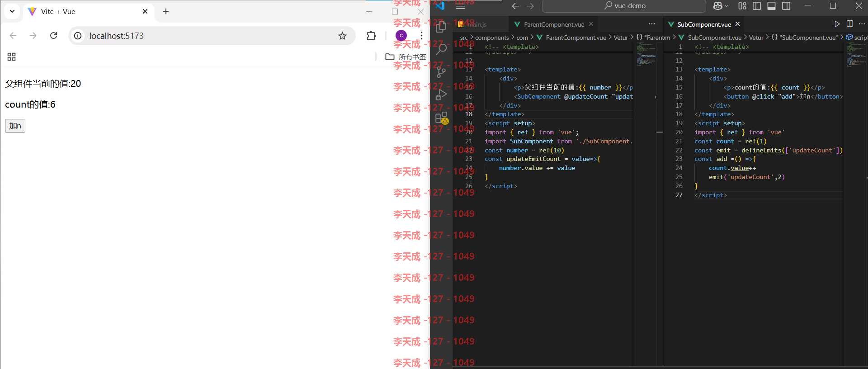Viewport: 868px width, 369px height.
Task: Click ParentComponent.vue breadcrumb segment
Action: (576, 38)
